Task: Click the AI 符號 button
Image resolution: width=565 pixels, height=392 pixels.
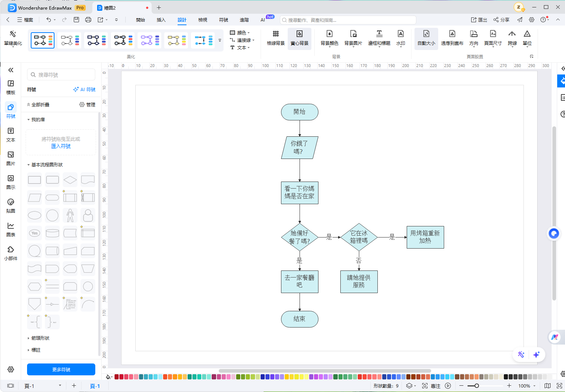Action: (84, 90)
